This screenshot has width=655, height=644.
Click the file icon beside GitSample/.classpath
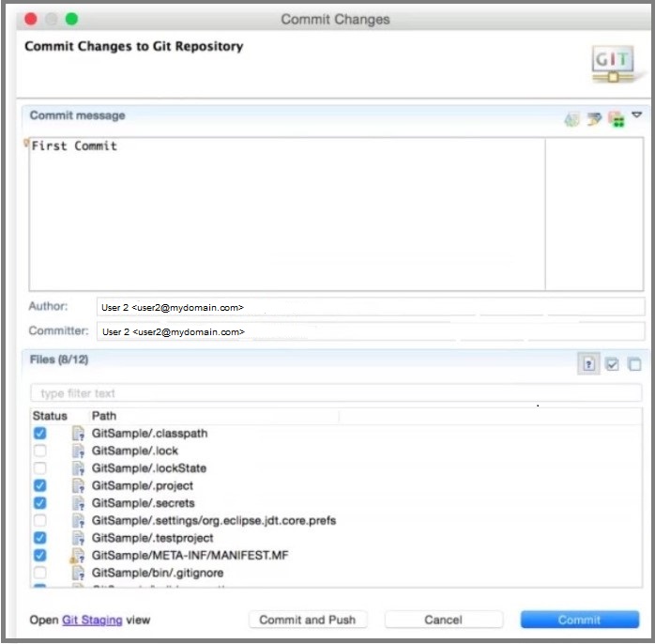tap(78, 434)
